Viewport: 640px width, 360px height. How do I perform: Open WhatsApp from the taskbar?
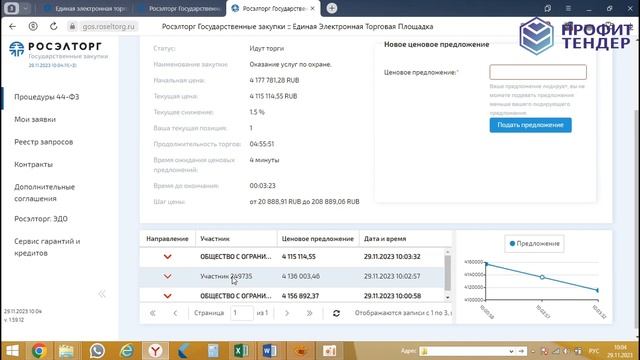97,351
